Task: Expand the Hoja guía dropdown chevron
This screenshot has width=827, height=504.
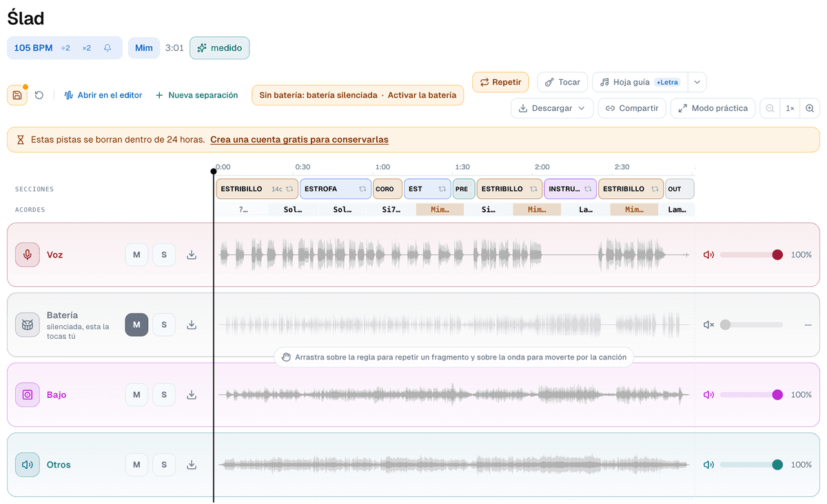Action: click(x=697, y=82)
